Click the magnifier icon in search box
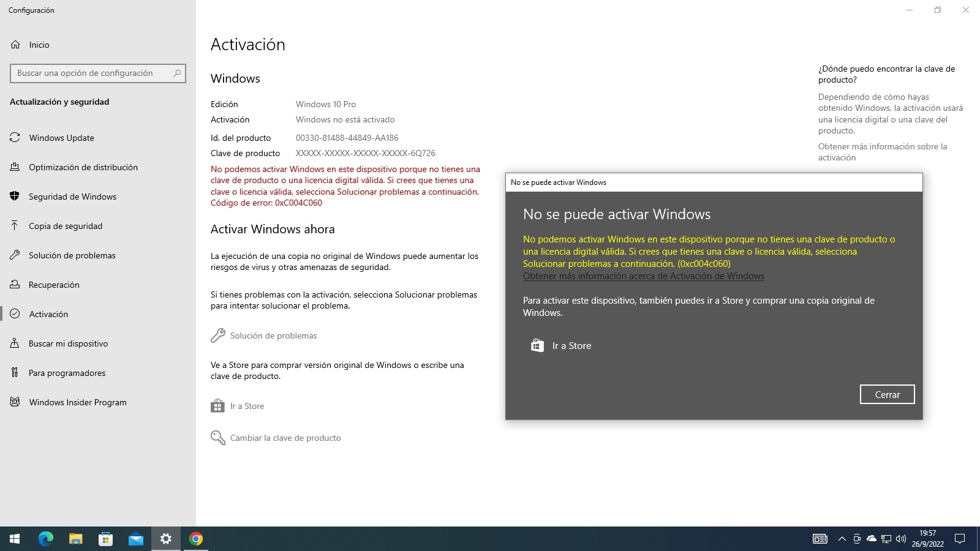This screenshot has width=980, height=551. [177, 73]
